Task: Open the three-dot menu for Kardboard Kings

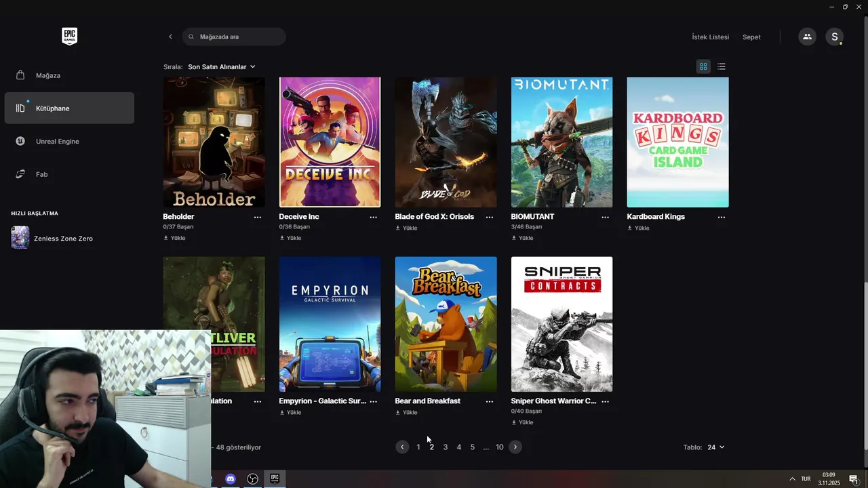Action: coord(721,217)
